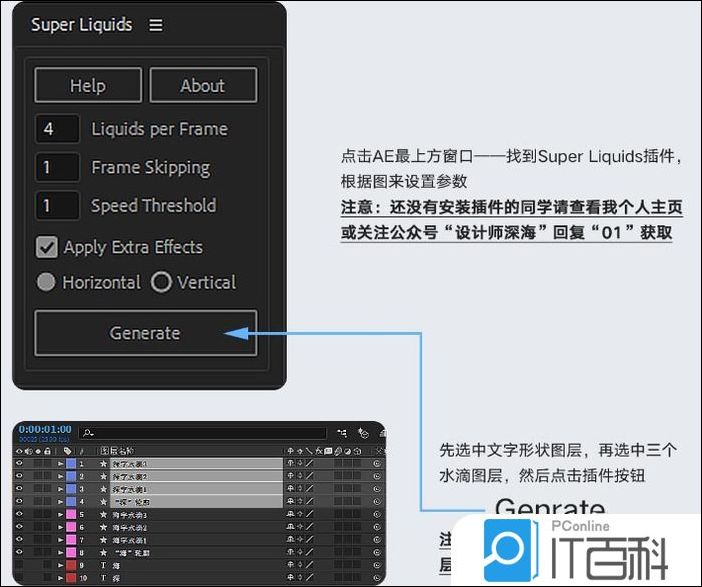Expand text layer 10 properties triangle

(x=60, y=578)
